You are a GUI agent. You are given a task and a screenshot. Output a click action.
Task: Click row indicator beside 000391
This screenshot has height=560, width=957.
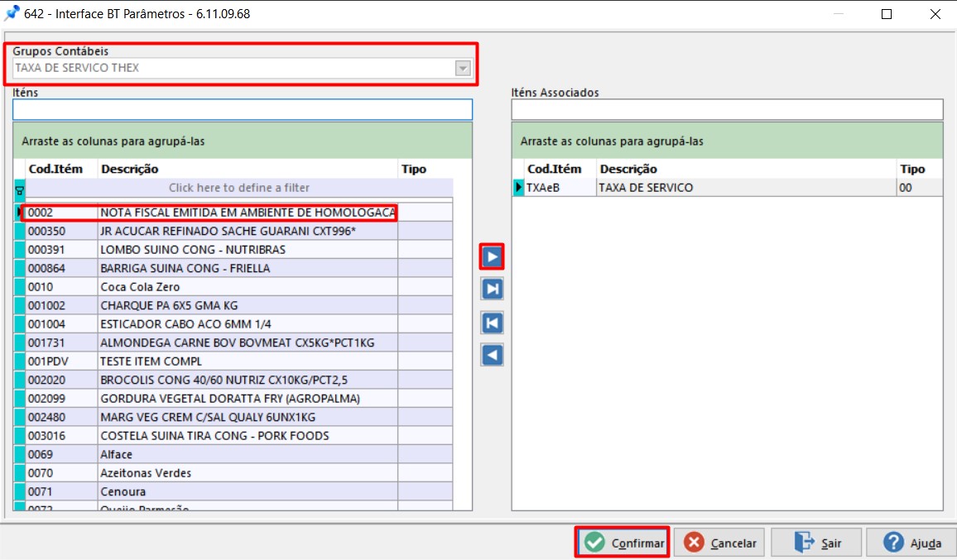tap(20, 250)
